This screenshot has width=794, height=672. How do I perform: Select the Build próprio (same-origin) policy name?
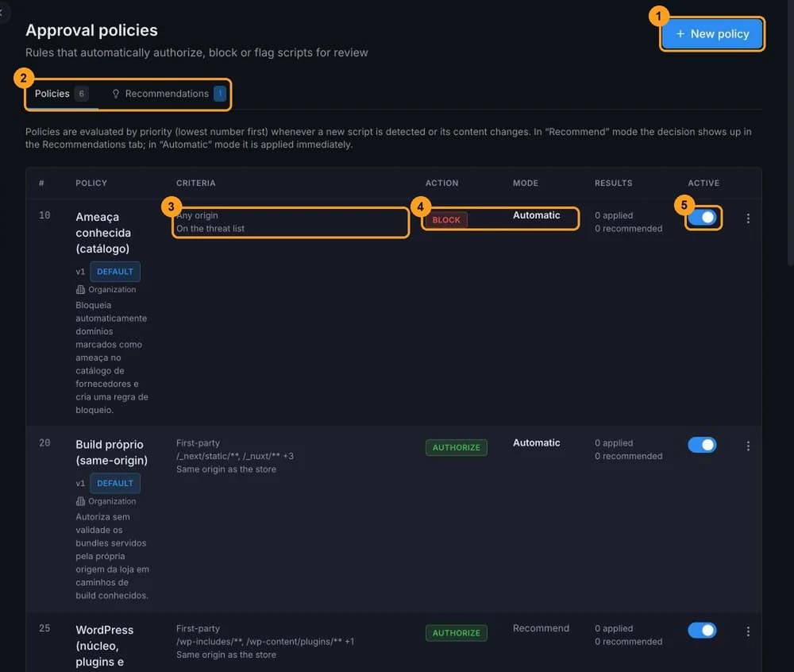click(x=111, y=452)
